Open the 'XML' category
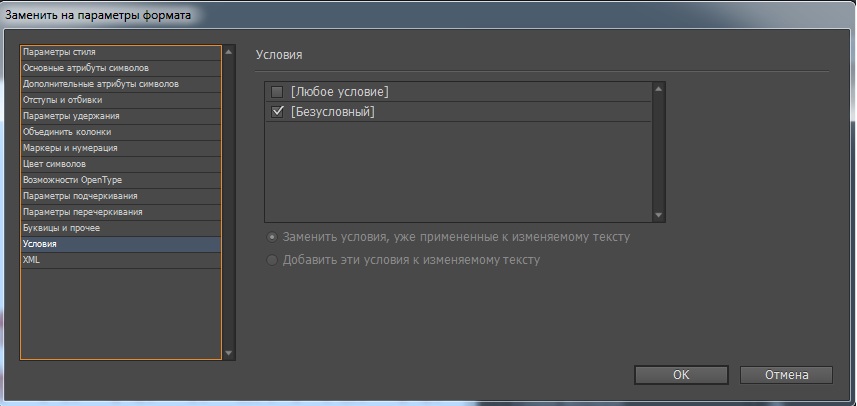The image size is (857, 406). 121,260
